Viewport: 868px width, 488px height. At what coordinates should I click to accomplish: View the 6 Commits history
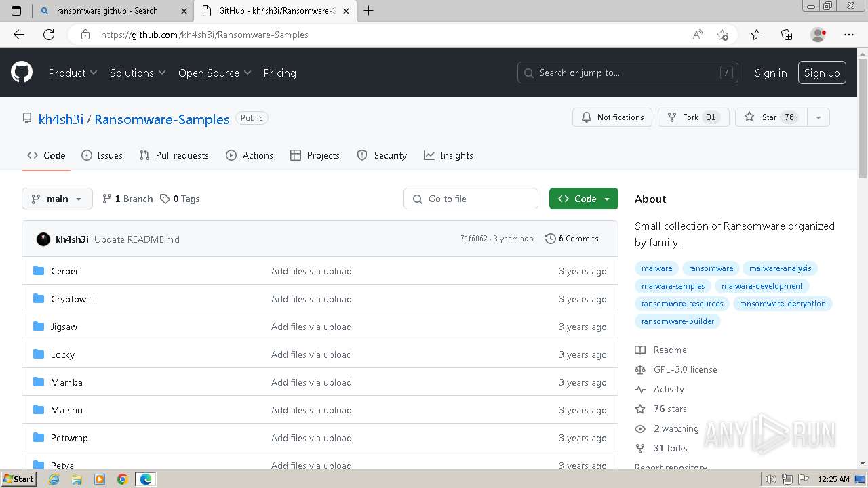(572, 239)
